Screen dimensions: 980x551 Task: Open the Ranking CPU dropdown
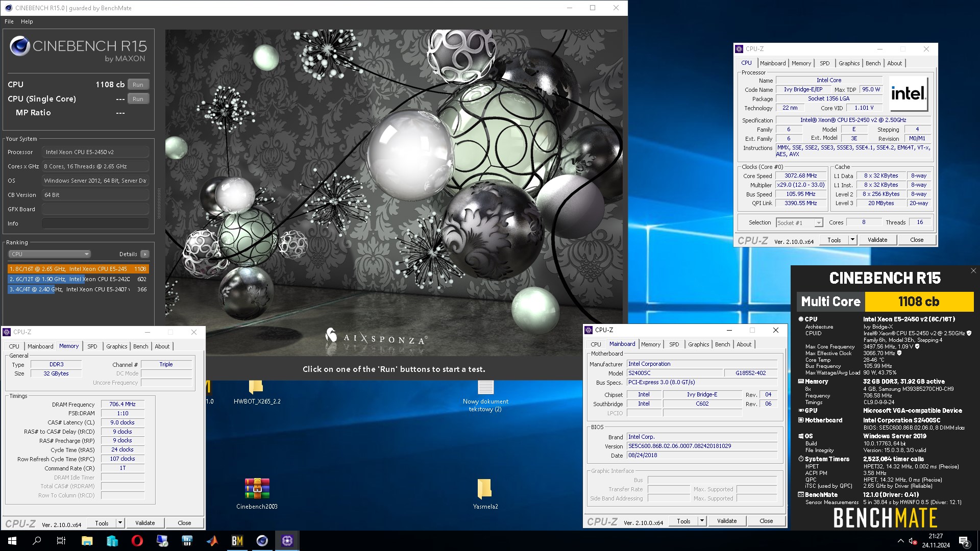[x=50, y=254]
